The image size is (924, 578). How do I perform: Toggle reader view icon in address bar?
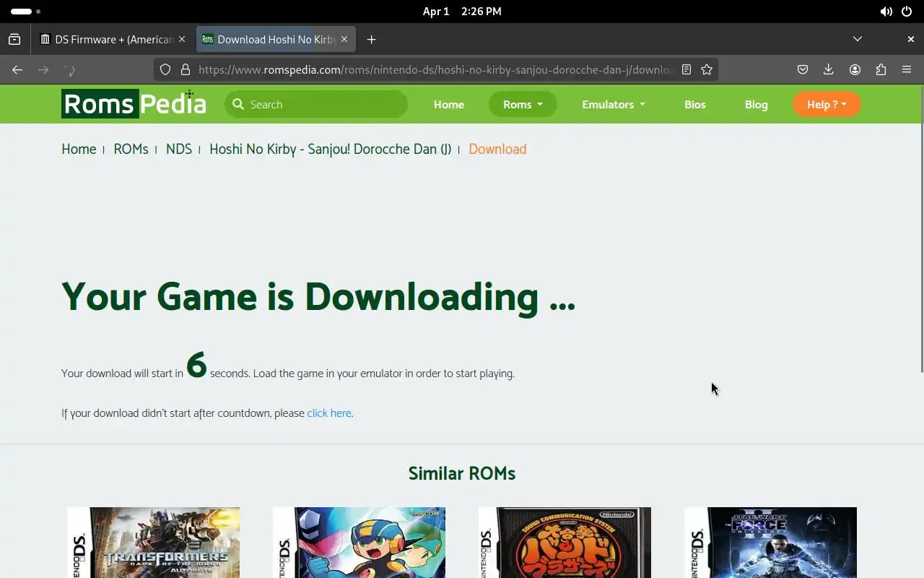(687, 69)
